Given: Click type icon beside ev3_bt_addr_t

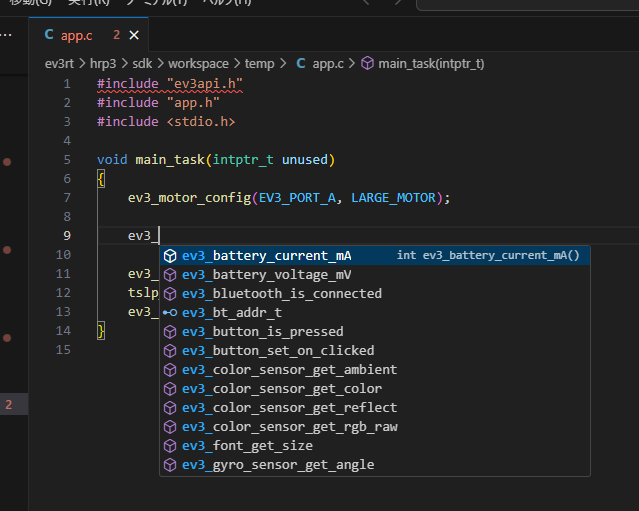Looking at the screenshot, I should pos(170,313).
